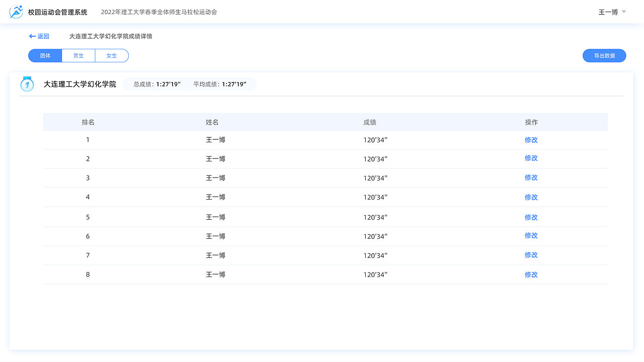644x362 pixels.
Task: Click 修改 on the last rank 8 row
Action: tap(531, 275)
